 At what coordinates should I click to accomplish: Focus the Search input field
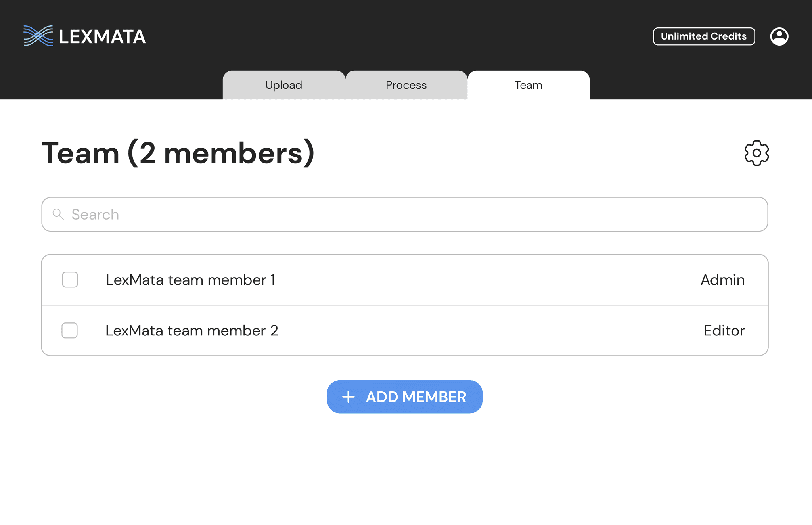coord(404,215)
